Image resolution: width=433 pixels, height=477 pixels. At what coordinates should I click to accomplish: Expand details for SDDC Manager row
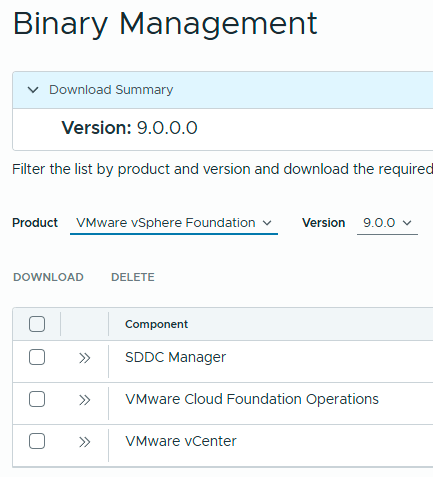[84, 358]
